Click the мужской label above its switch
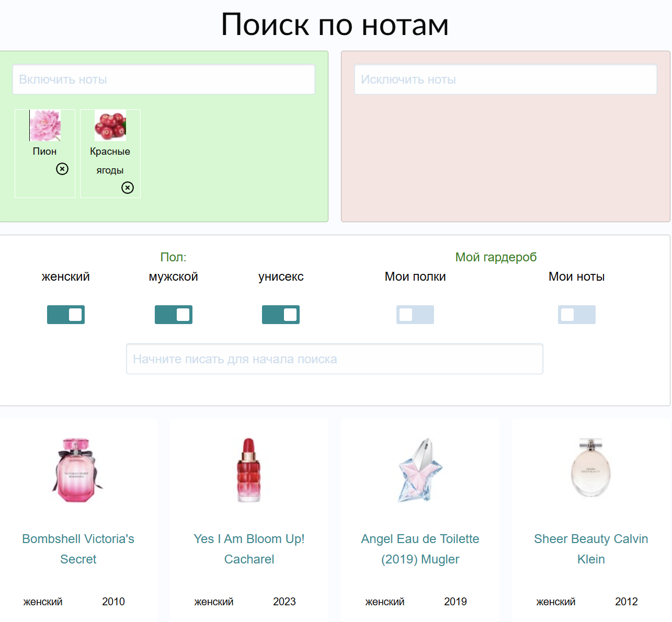 174,277
